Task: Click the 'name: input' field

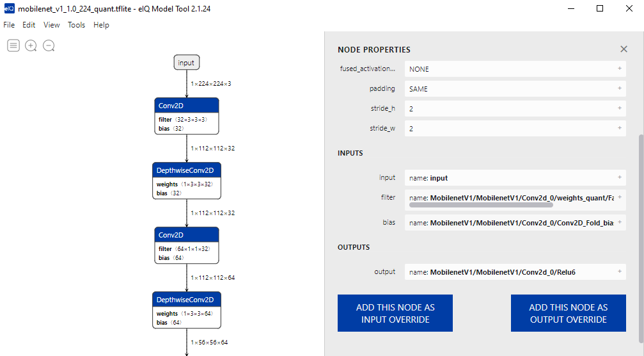Action: [515, 177]
